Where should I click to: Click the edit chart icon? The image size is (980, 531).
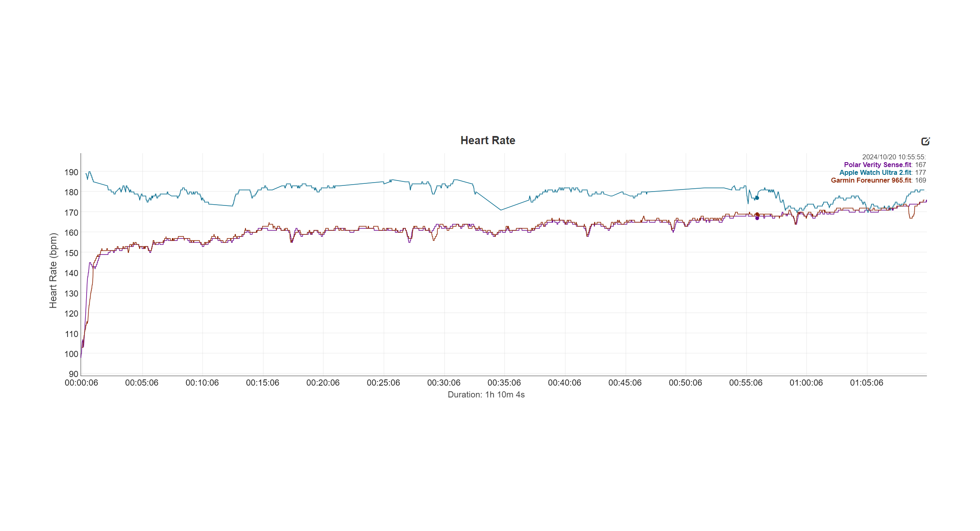(x=925, y=141)
